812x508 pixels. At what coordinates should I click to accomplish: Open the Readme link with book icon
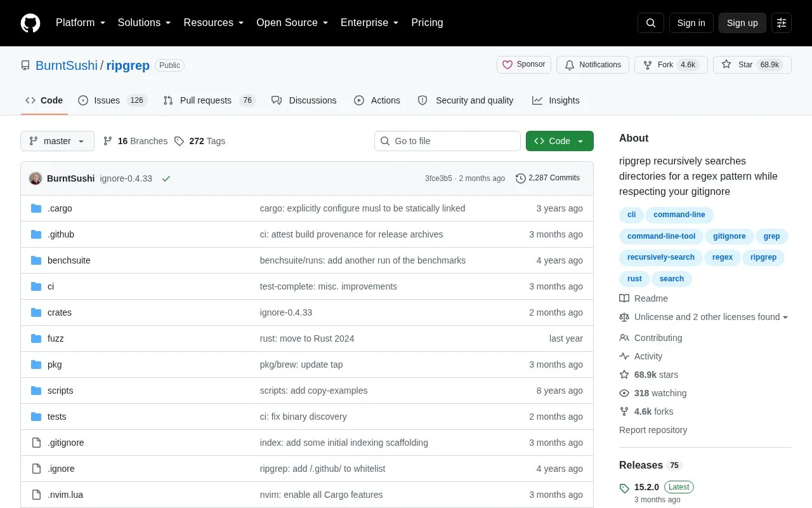(x=644, y=298)
